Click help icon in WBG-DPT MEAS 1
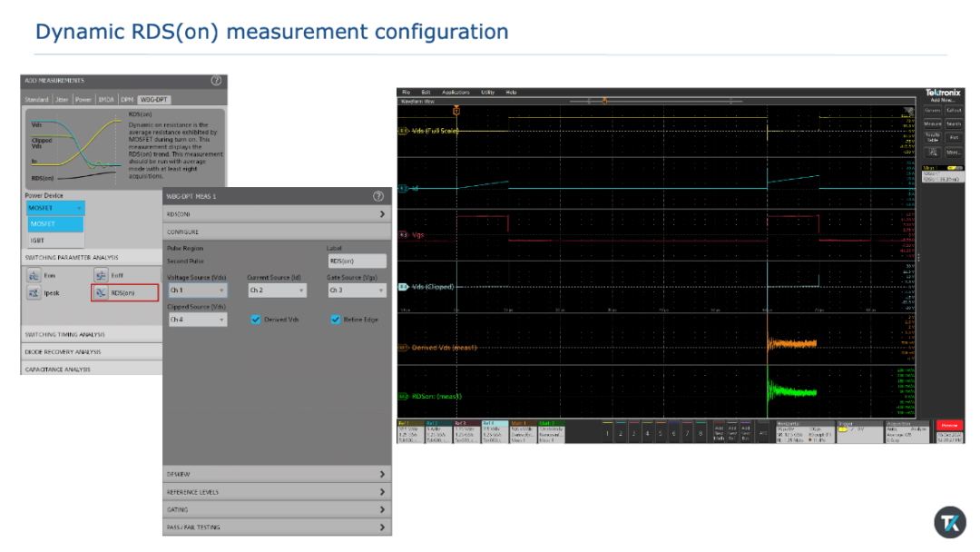This screenshot has height=552, width=980. click(x=378, y=196)
